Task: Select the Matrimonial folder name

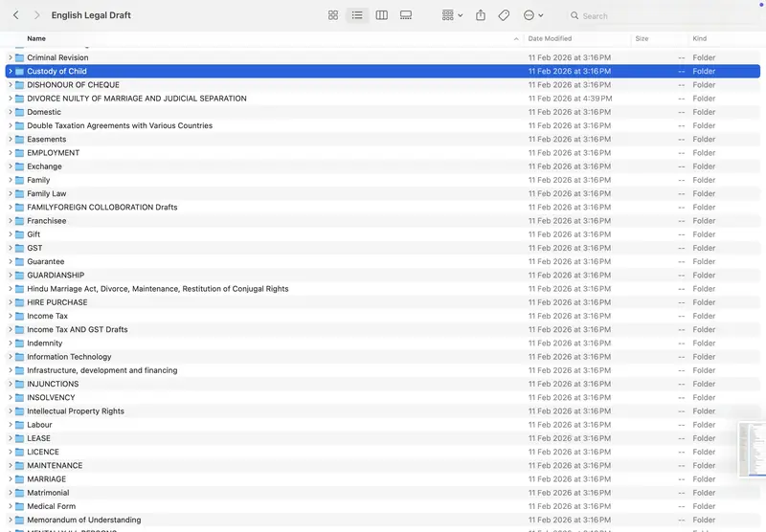Action: tap(48, 493)
